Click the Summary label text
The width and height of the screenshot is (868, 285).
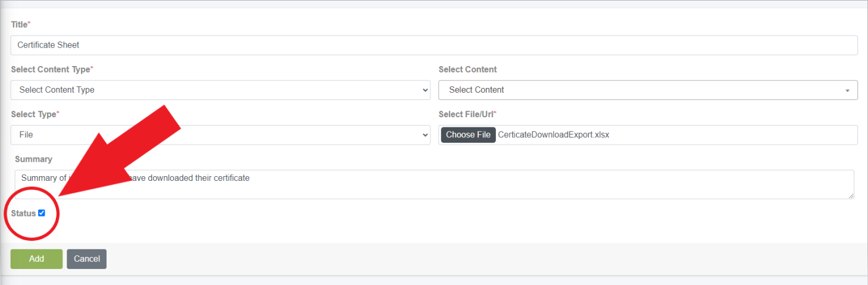[33, 159]
